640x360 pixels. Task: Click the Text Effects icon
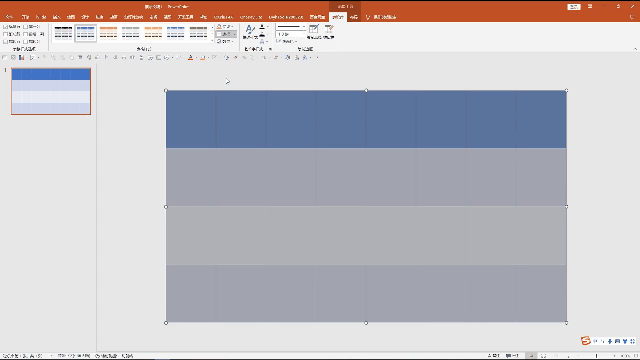(x=263, y=42)
